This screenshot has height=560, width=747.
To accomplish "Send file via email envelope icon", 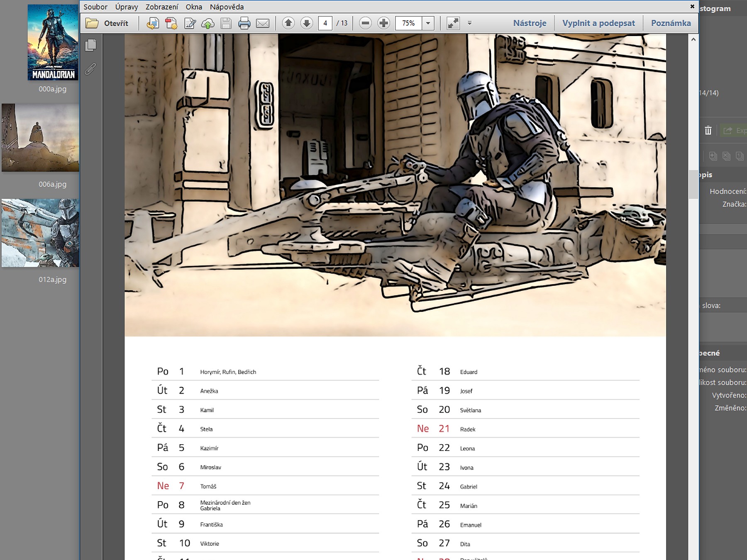I will (262, 23).
